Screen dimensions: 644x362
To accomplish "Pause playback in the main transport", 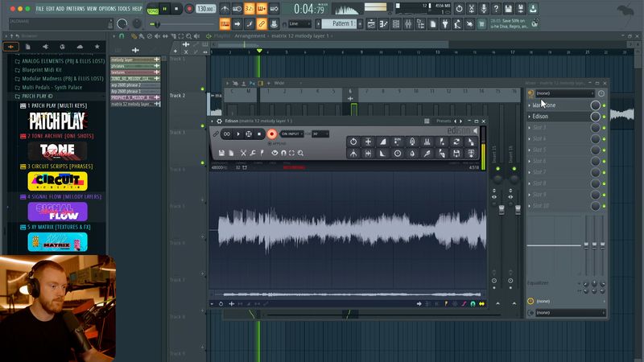I will 165,9.
